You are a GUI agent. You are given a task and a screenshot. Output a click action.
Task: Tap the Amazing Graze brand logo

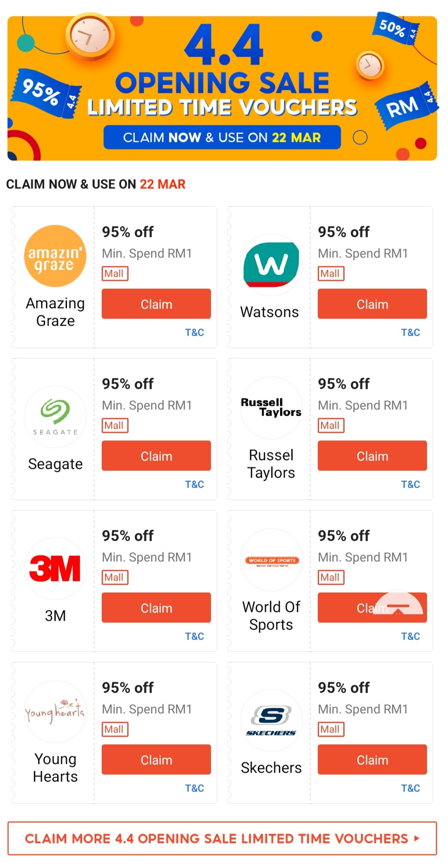(x=55, y=256)
